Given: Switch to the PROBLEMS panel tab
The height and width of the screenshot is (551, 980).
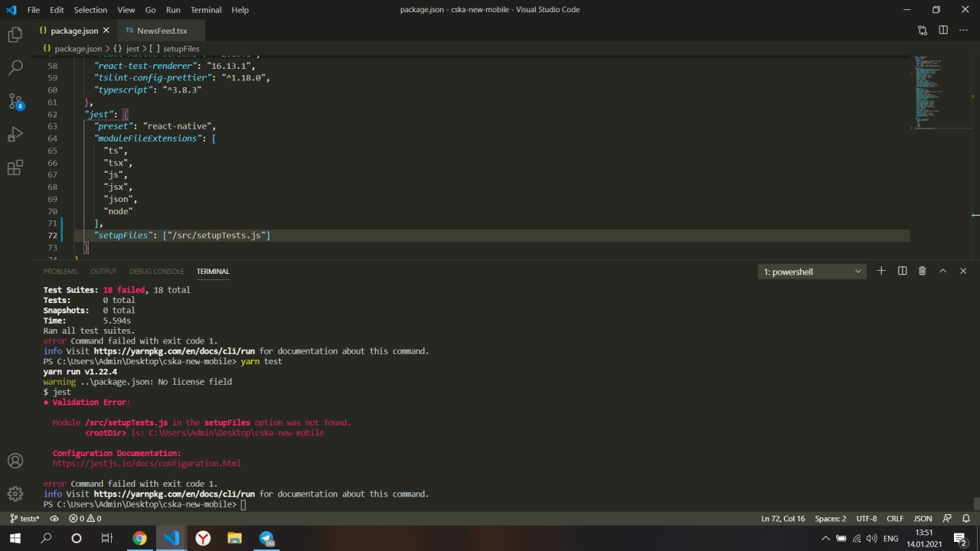Looking at the screenshot, I should coord(60,271).
